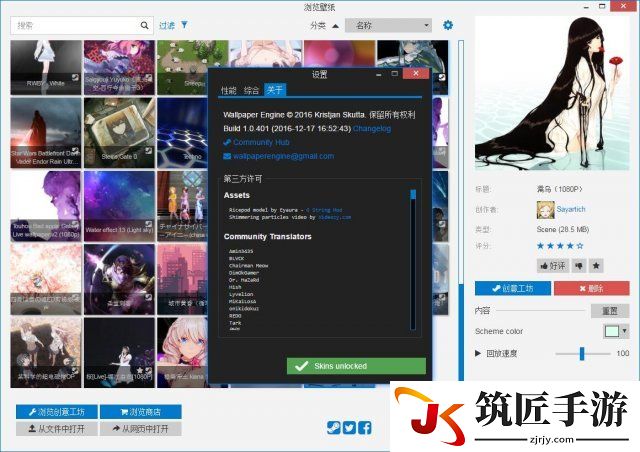Viewport: 640px width, 452px height.
Task: Click the blue 创意工坊 button in sidebar
Action: 513,288
